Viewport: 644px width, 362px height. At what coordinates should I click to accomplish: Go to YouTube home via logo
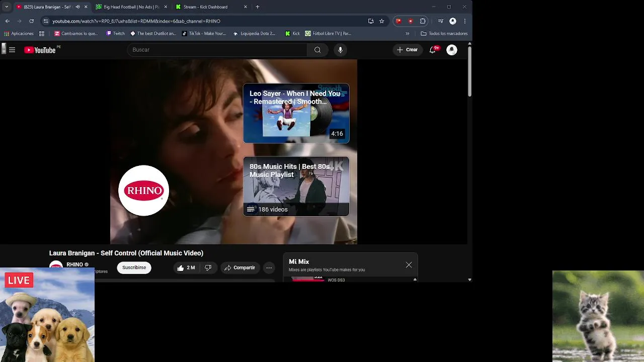tap(40, 50)
